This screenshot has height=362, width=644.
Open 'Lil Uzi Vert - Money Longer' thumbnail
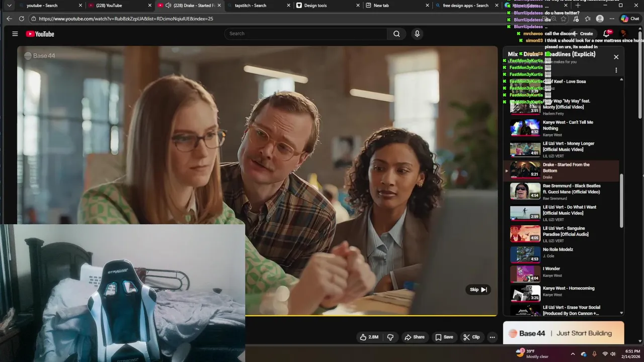525,149
